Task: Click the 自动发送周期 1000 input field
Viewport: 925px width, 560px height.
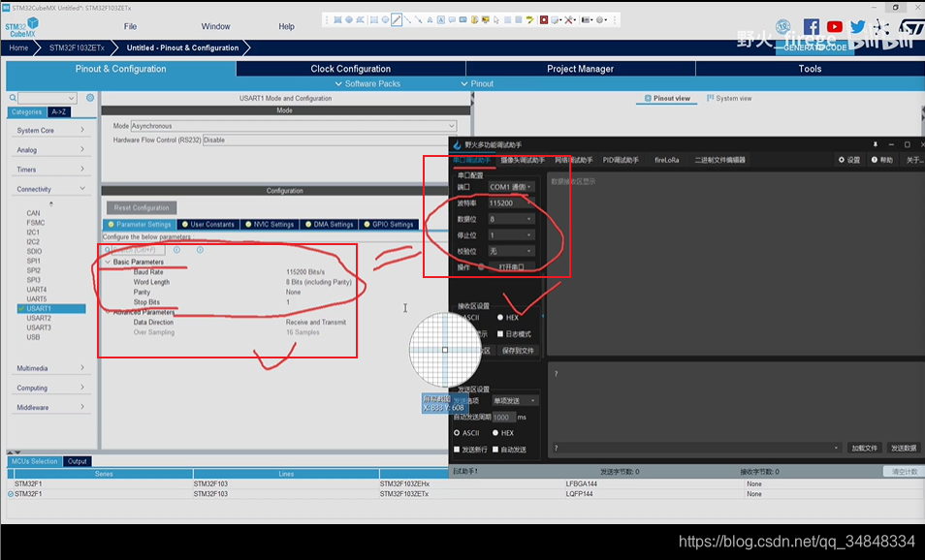Action: pos(503,417)
